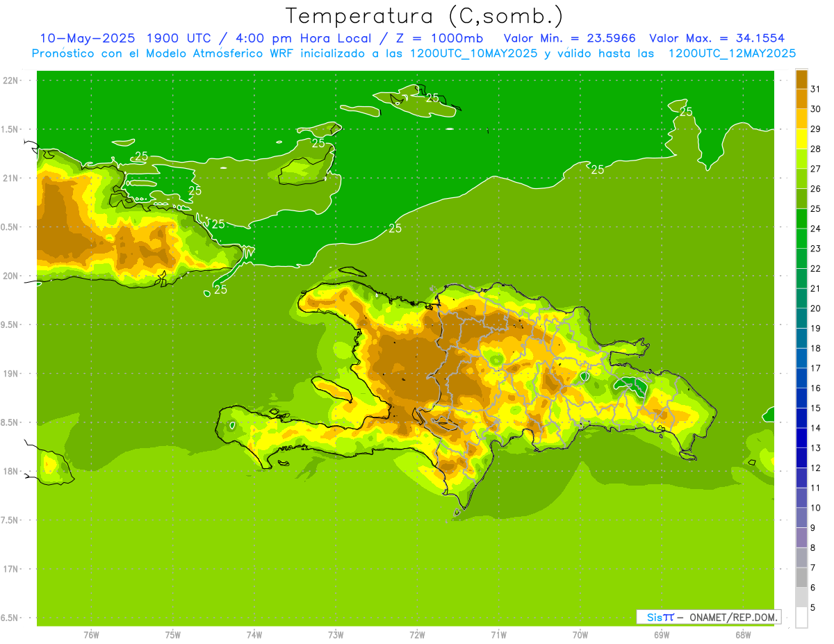Pick legend color band between 12 and 13
Image resolution: width=834 pixels, height=644 pixels.
pyautogui.click(x=801, y=458)
